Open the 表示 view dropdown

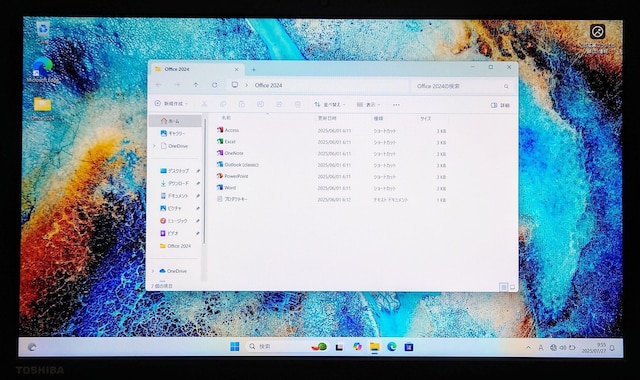coord(369,105)
